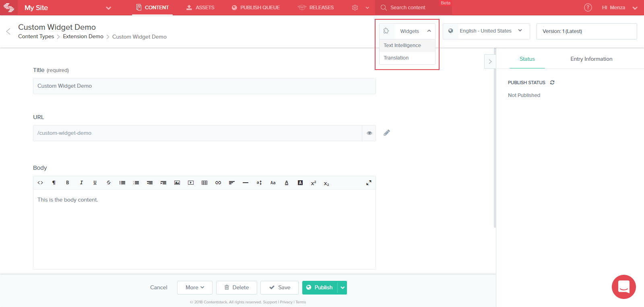Open the Hi Menza user menu
This screenshot has height=307, width=644.
[620, 8]
